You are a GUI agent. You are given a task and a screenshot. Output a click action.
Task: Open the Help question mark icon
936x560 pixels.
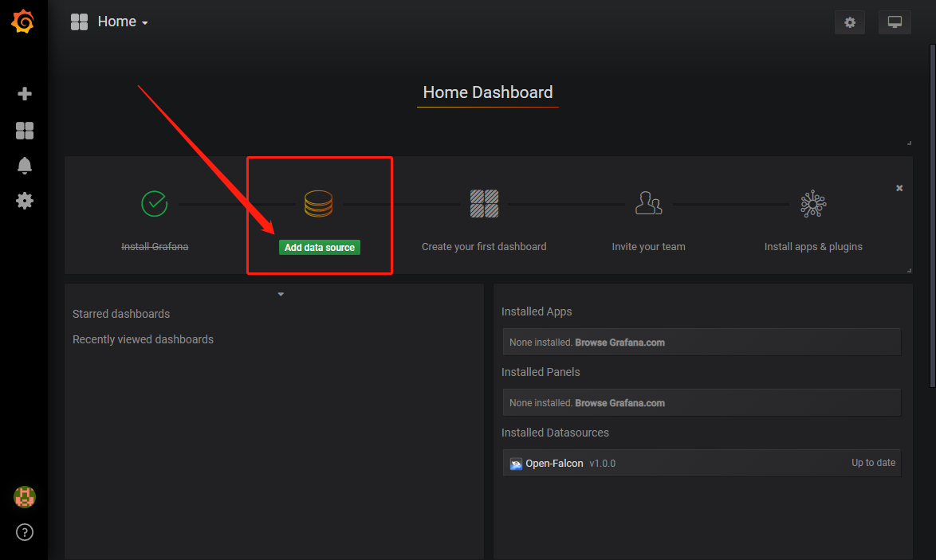pyautogui.click(x=24, y=532)
